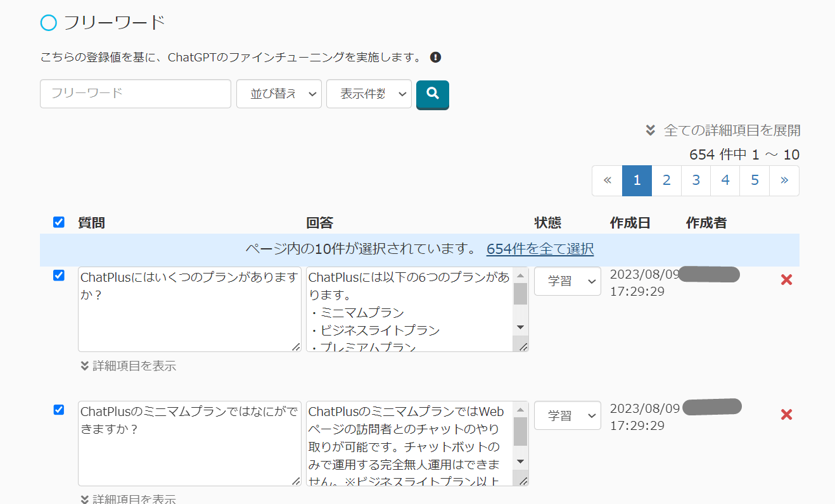835x504 pixels.
Task: Click the 654 件中 1 ～ 10 count text
Action: [744, 154]
